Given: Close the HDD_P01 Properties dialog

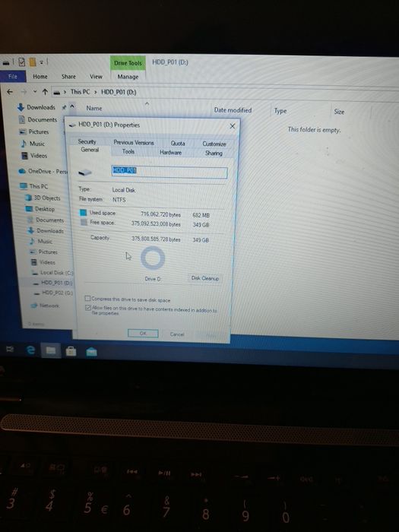Looking at the screenshot, I should (x=233, y=126).
